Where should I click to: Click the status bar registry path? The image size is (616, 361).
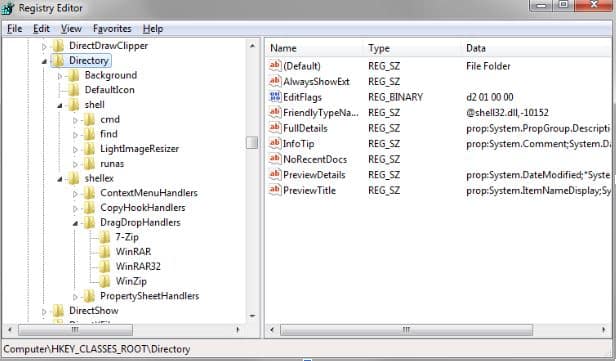click(x=97, y=349)
